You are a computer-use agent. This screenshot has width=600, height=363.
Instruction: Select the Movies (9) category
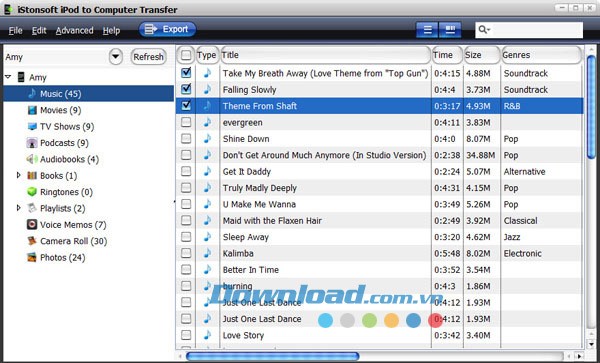pyautogui.click(x=60, y=110)
